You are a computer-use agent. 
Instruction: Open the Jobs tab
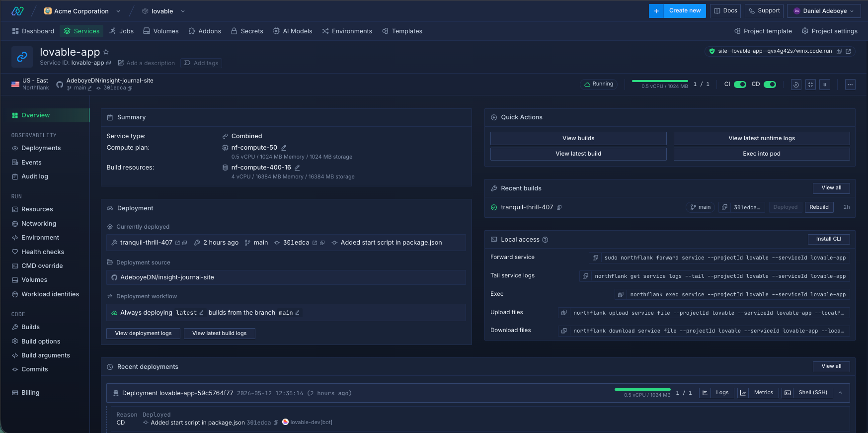(122, 31)
